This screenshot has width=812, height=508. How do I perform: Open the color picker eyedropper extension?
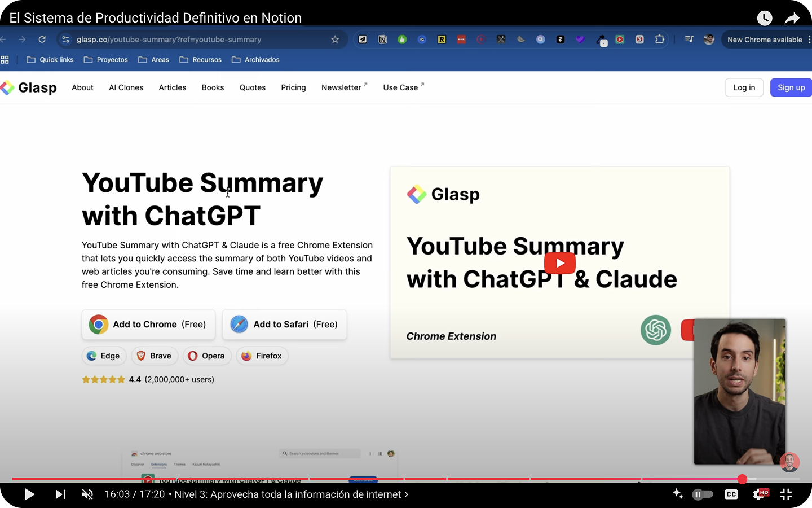tap(601, 40)
